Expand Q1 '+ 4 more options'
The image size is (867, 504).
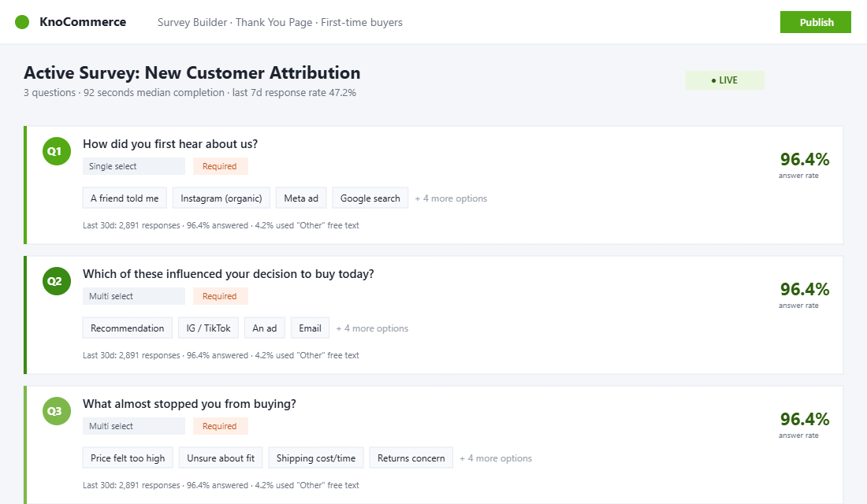451,198
